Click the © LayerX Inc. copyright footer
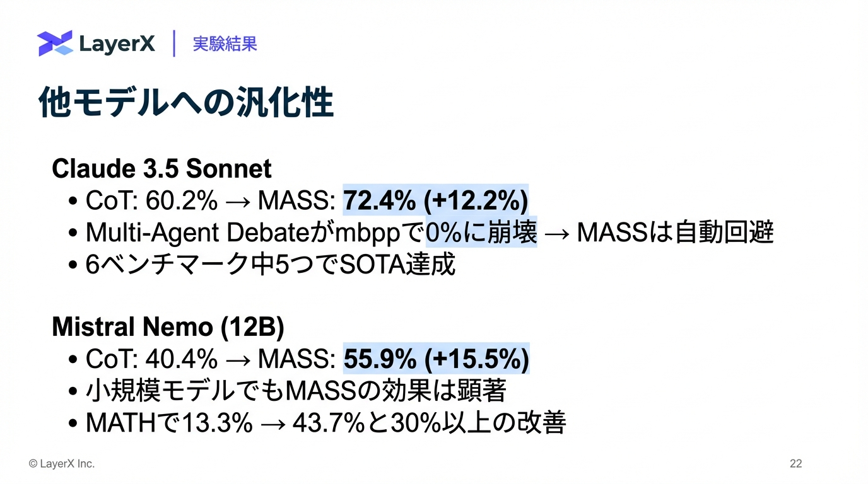 (62, 464)
